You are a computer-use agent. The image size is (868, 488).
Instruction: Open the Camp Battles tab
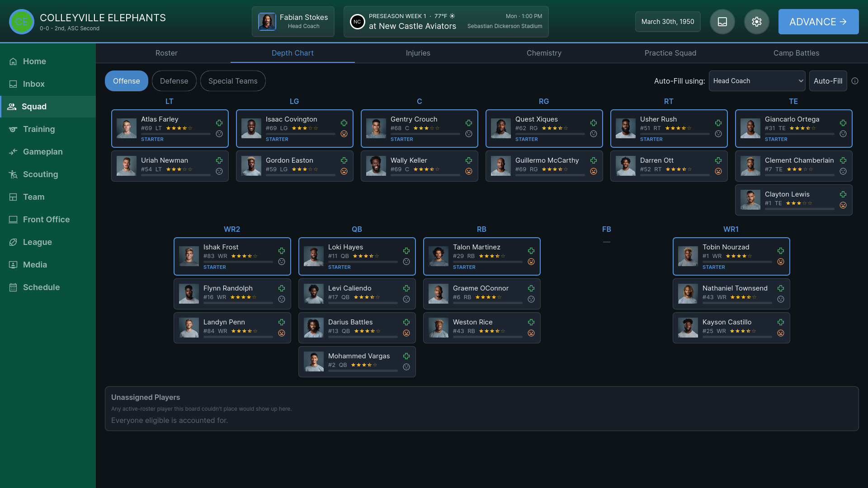coord(796,53)
